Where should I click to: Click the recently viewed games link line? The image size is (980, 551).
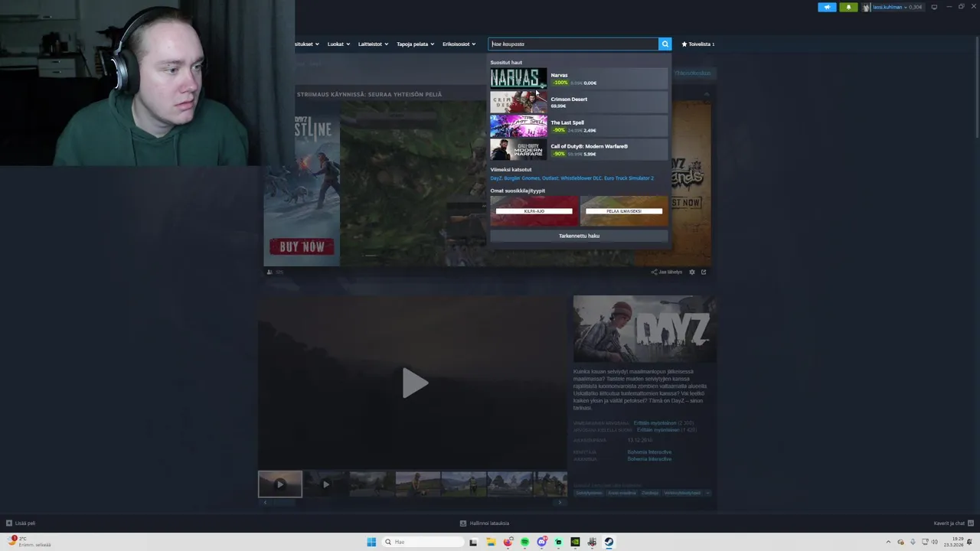[x=572, y=178]
